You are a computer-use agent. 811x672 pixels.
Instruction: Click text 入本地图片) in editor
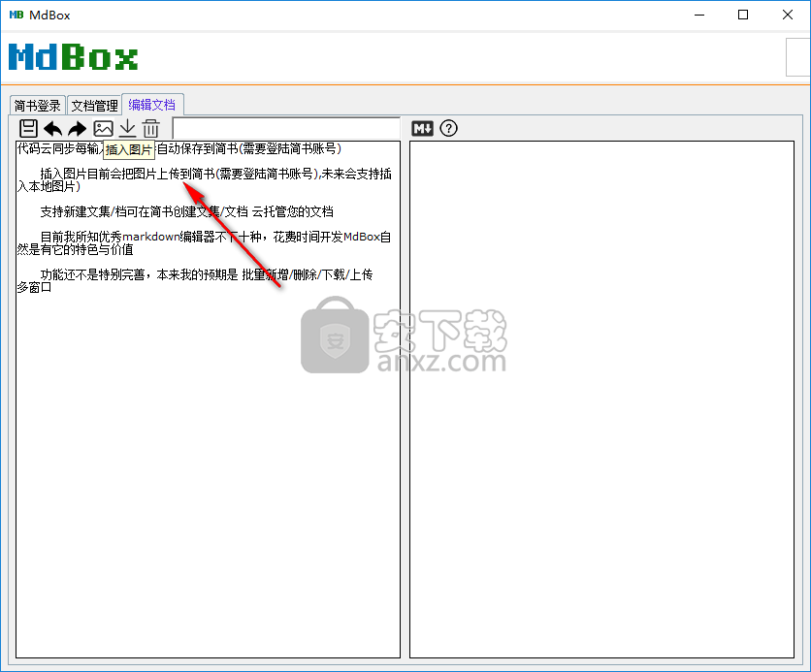pos(49,186)
